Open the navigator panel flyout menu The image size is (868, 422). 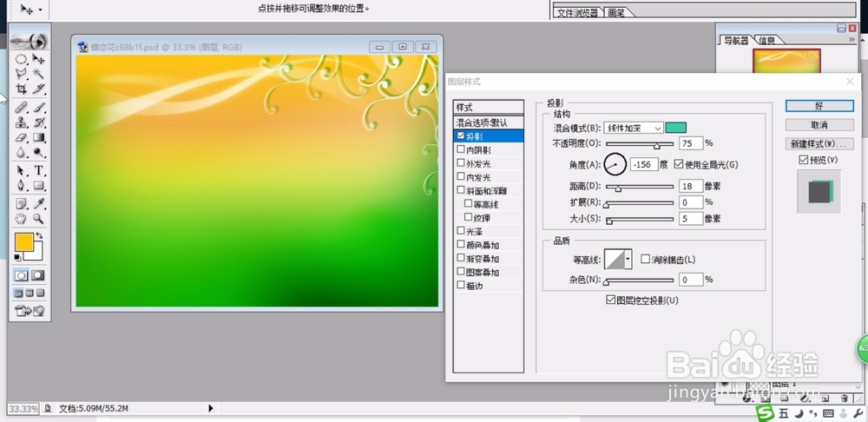click(852, 40)
